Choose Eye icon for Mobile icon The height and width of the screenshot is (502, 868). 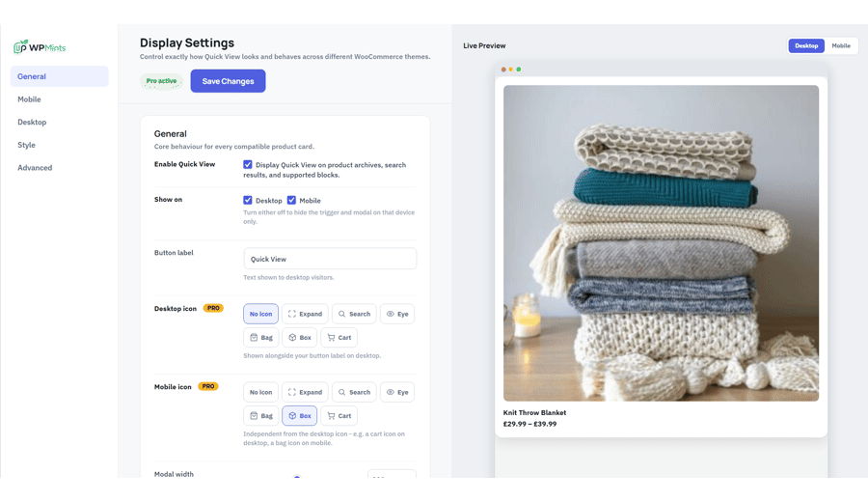(397, 392)
